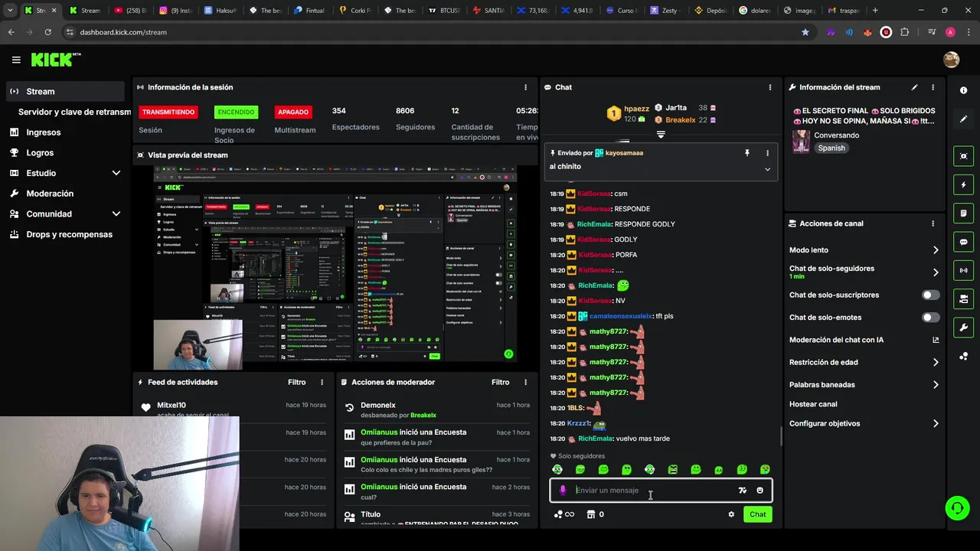Toggle the lightning bolt panel icon
The width and height of the screenshot is (980, 551).
[963, 184]
